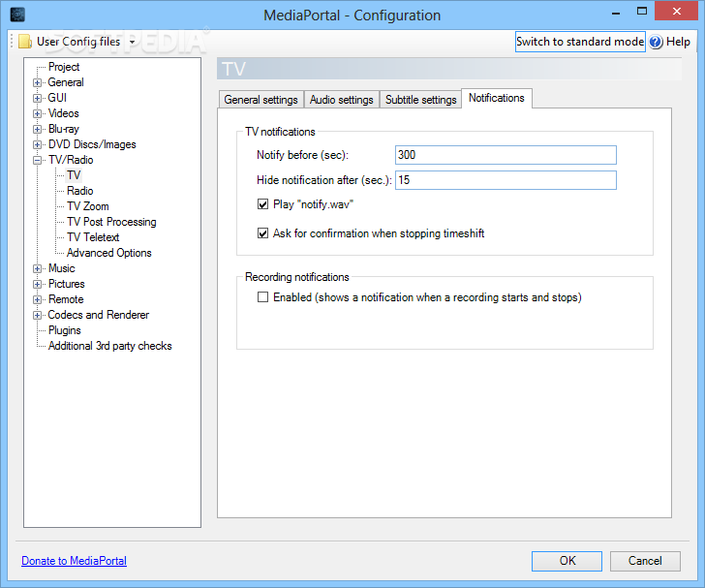Click the Cancel button
705x588 pixels.
645,561
